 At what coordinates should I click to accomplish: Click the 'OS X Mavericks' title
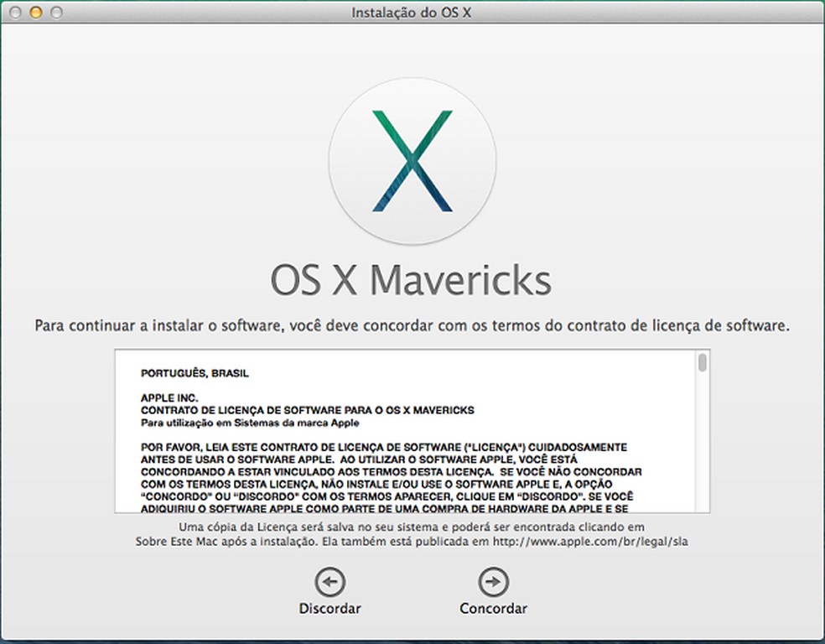tap(411, 280)
